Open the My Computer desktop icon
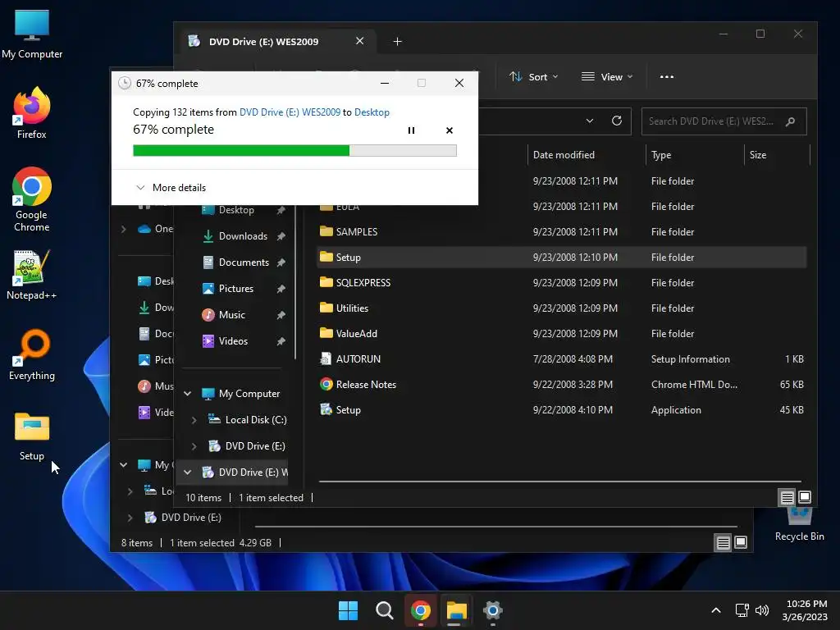 32,34
